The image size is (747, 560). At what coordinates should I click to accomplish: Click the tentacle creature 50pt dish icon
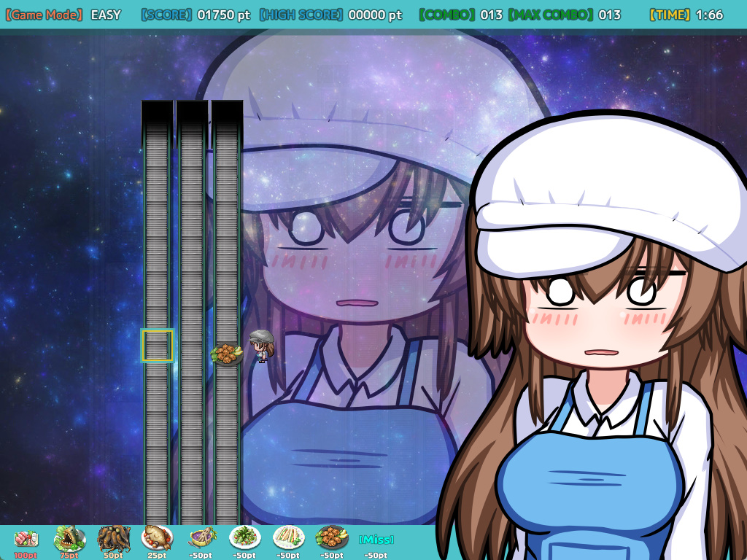click(x=113, y=539)
